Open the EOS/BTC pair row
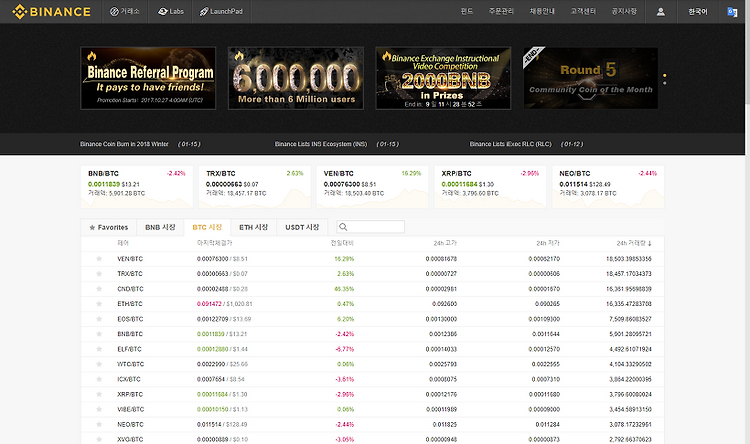750x444 pixels. (x=373, y=319)
